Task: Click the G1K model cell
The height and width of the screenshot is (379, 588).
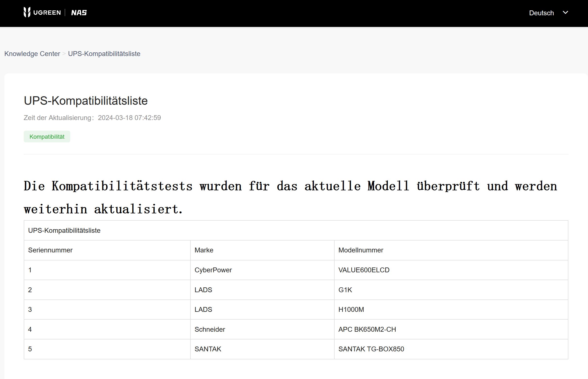Action: point(345,290)
